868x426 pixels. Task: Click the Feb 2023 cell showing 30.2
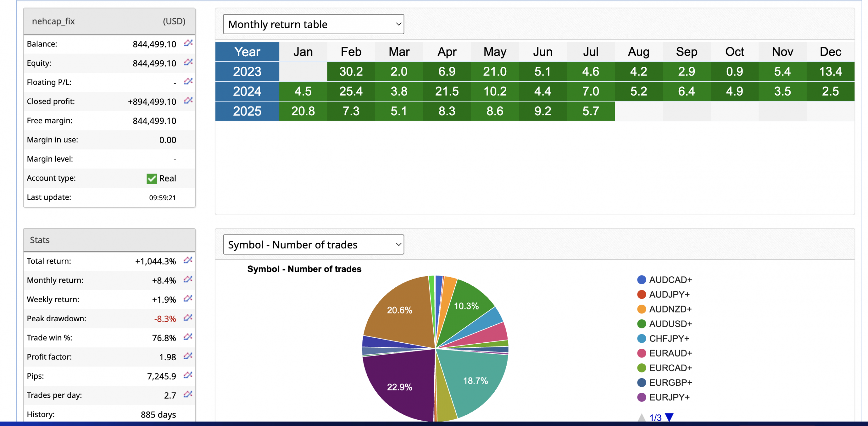coord(351,72)
